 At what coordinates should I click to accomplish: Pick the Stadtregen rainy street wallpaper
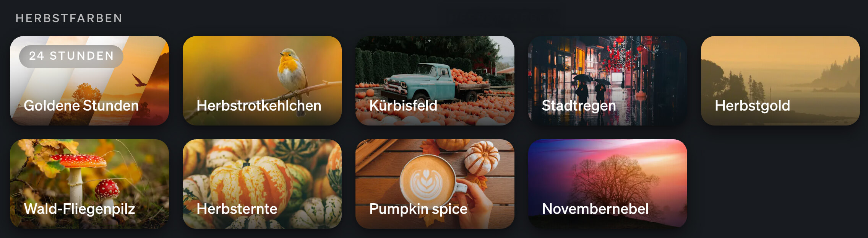[x=608, y=81]
